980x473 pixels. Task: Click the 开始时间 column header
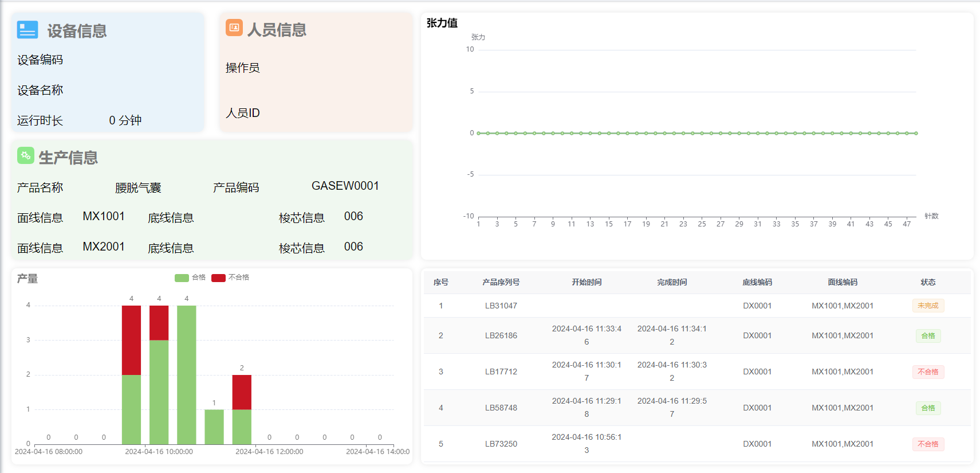point(587,282)
